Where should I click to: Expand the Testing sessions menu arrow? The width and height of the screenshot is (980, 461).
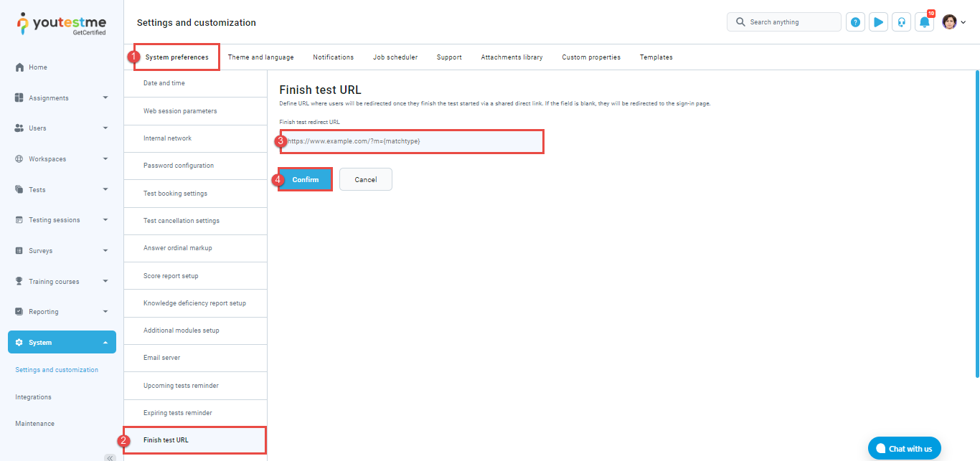pyautogui.click(x=105, y=220)
